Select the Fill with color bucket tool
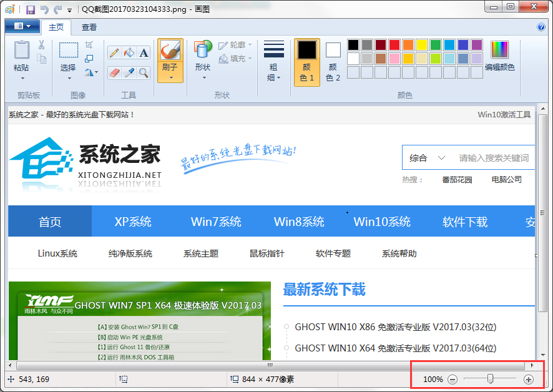553x392 pixels. pyautogui.click(x=129, y=52)
